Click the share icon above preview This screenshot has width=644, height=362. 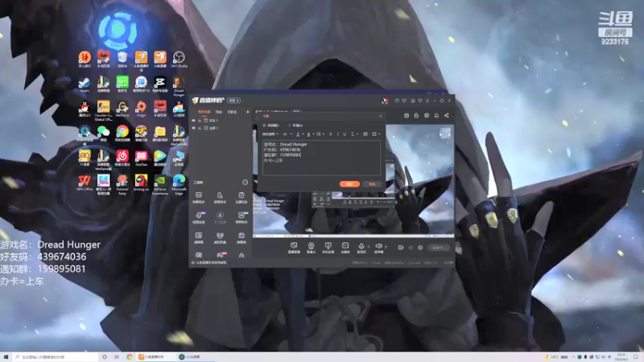447,116
